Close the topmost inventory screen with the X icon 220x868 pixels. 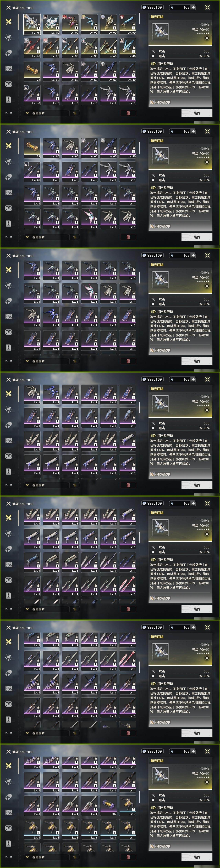(207, 7)
